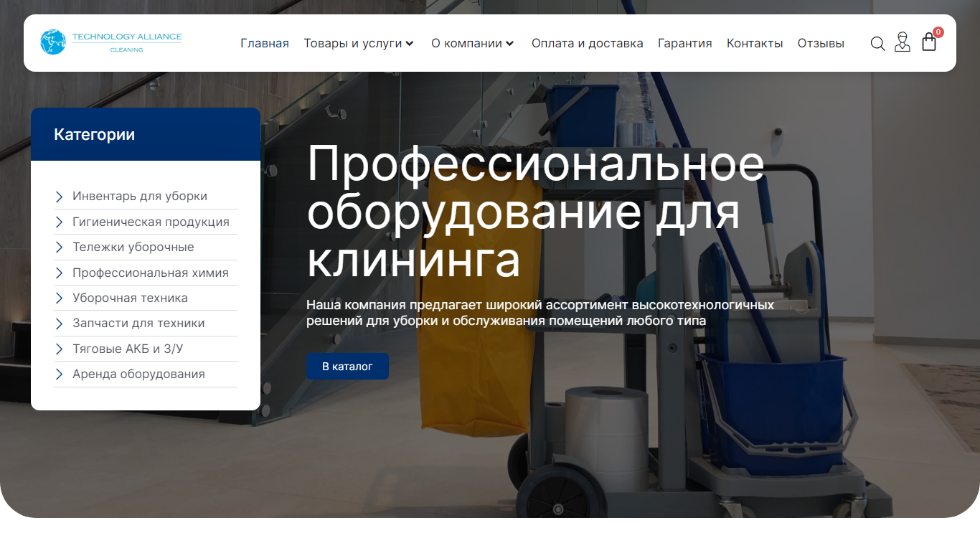
Task: Click the chevron icon beside Гигиеническая продукция
Action: pos(60,222)
